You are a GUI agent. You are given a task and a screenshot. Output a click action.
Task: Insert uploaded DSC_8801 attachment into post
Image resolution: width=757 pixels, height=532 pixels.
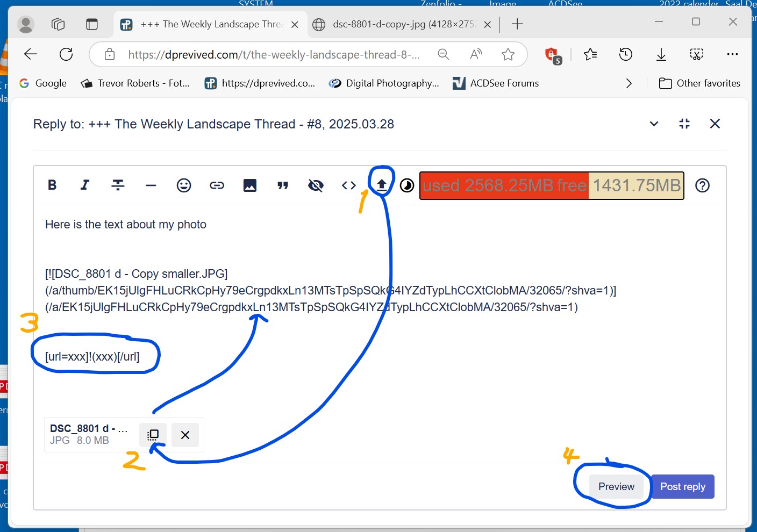click(x=153, y=435)
